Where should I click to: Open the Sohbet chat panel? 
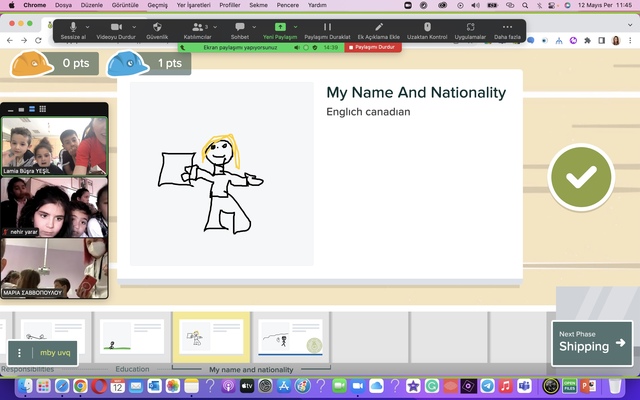(239, 29)
